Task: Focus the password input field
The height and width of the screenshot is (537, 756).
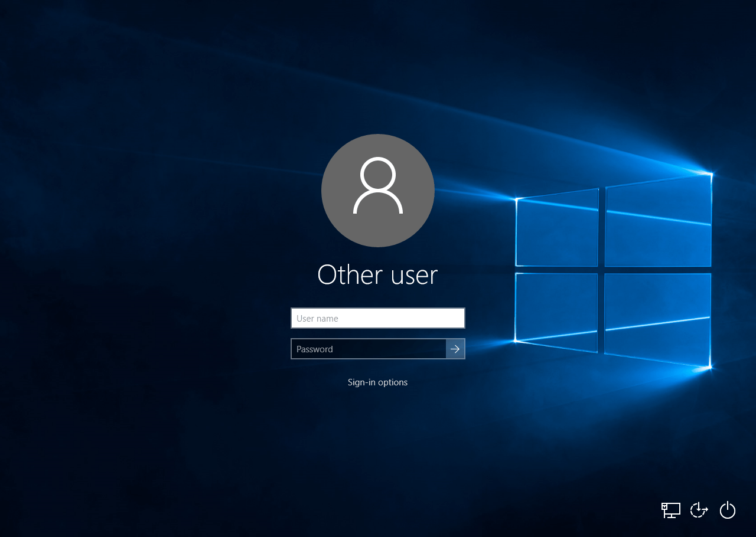Action: (366, 349)
